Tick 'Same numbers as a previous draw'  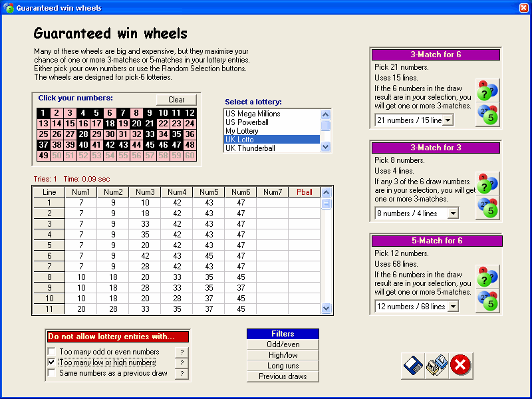pos(52,373)
